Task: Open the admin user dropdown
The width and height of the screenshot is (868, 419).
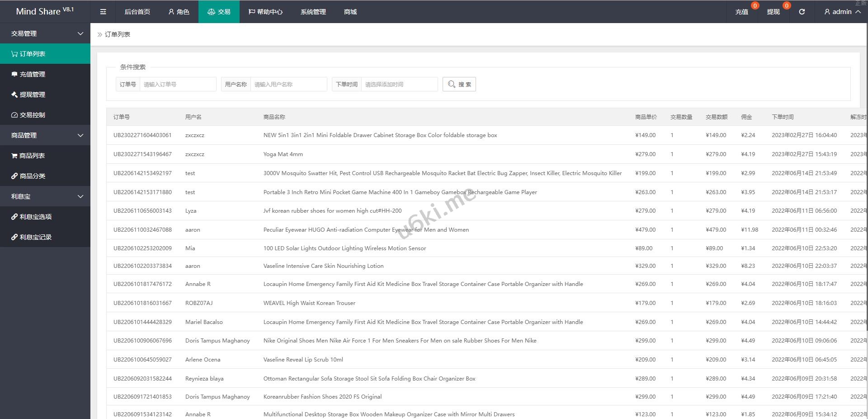Action: 842,12
